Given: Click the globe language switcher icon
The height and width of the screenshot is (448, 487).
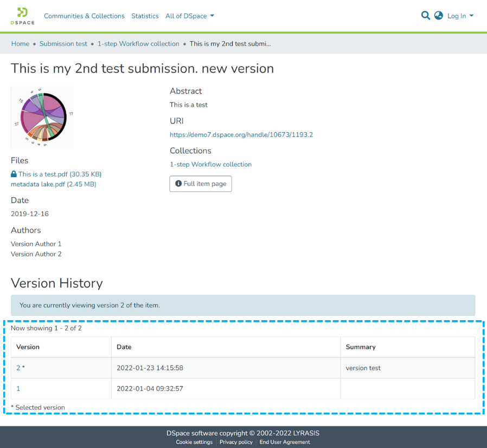Looking at the screenshot, I should point(439,16).
